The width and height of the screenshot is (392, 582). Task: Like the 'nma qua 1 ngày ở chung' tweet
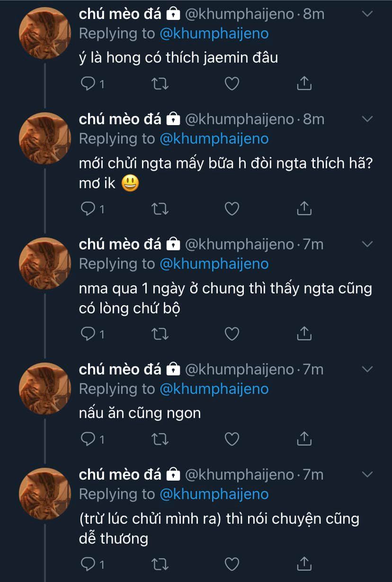click(x=231, y=334)
